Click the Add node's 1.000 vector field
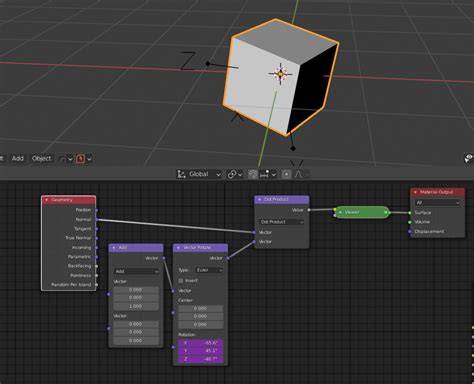474x384 pixels. pyautogui.click(x=136, y=306)
